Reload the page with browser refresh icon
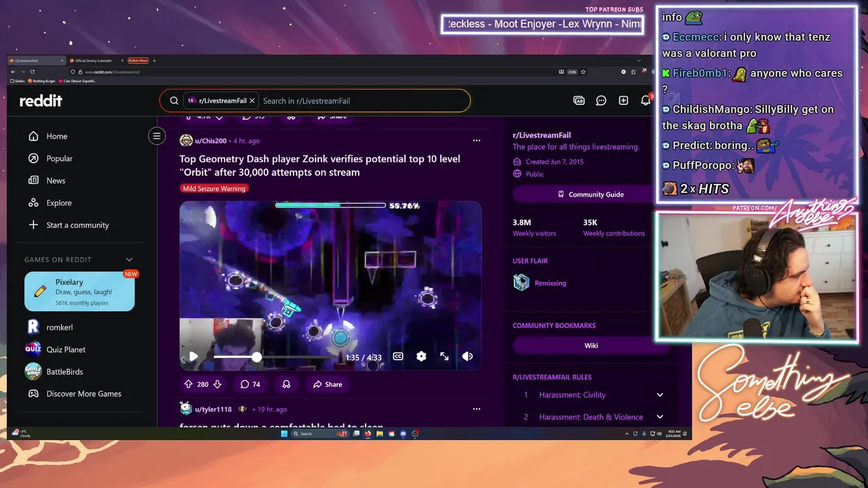868x488 pixels. (32, 71)
